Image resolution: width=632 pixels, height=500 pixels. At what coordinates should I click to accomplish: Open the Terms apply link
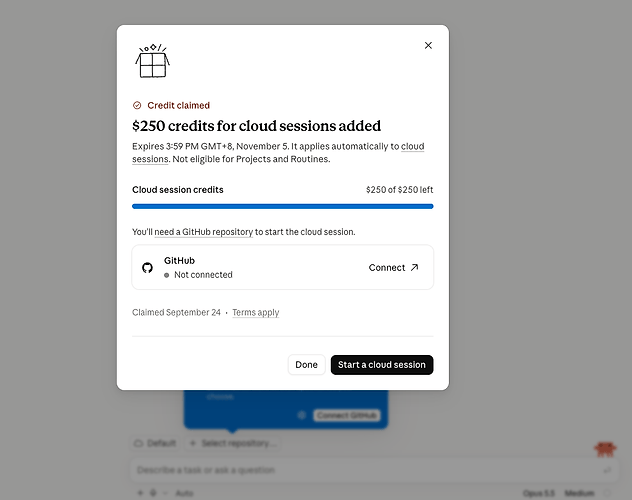pyautogui.click(x=256, y=313)
